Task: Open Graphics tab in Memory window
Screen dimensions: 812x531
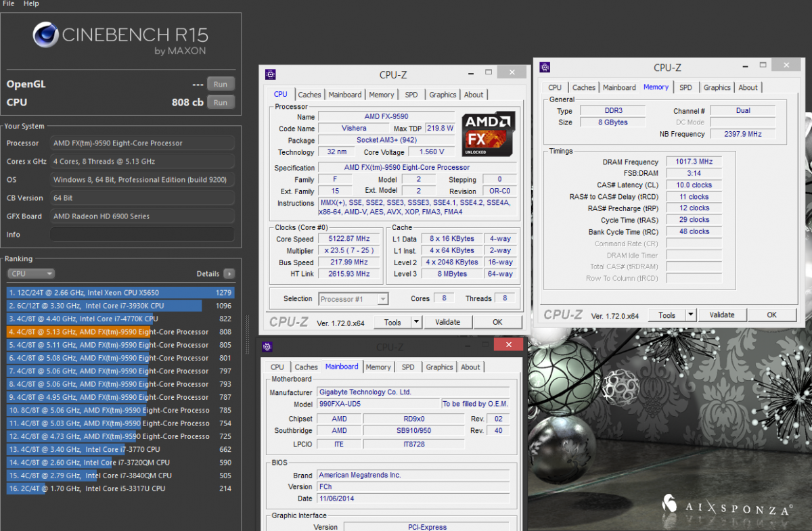Action: click(717, 87)
